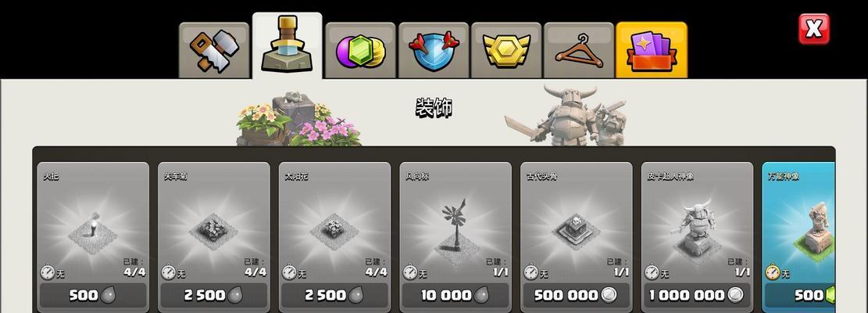Select the blue 万能神像 statue card
Viewport: 868px width, 313px height.
tap(798, 237)
